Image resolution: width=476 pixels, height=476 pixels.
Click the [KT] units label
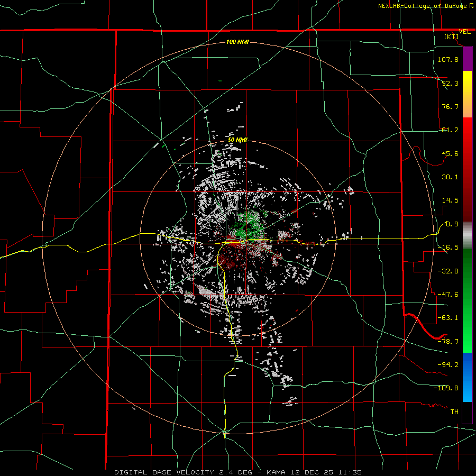coord(452,36)
